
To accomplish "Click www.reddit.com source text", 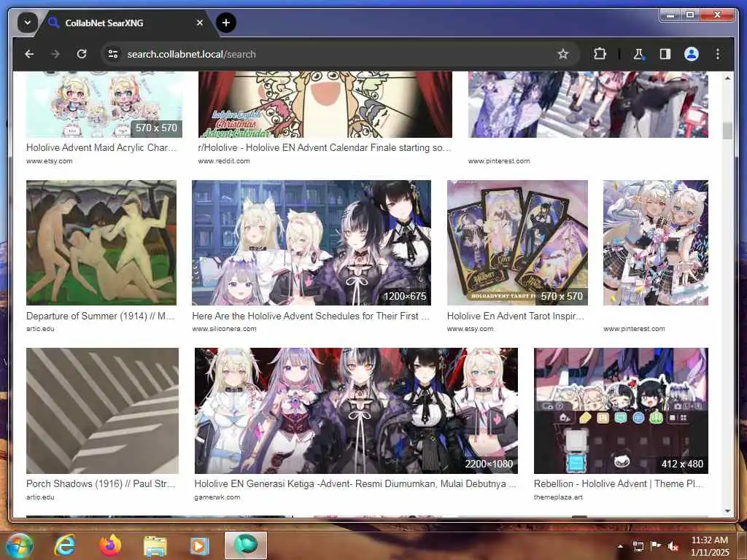I will point(224,161).
